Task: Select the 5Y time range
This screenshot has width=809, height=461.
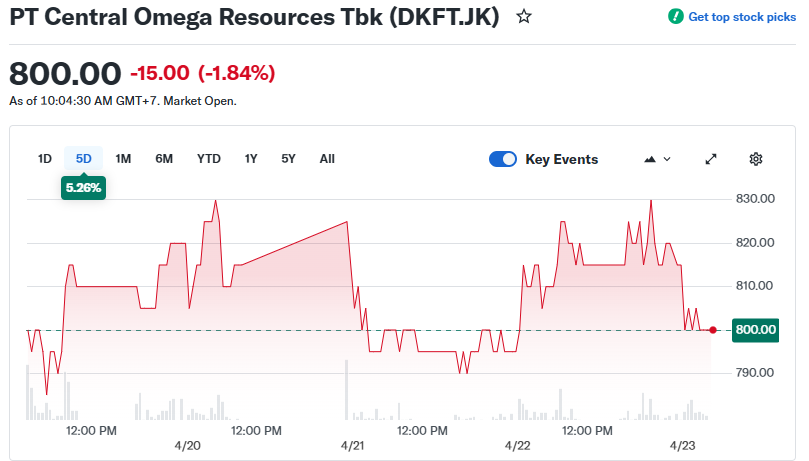Action: [x=288, y=159]
